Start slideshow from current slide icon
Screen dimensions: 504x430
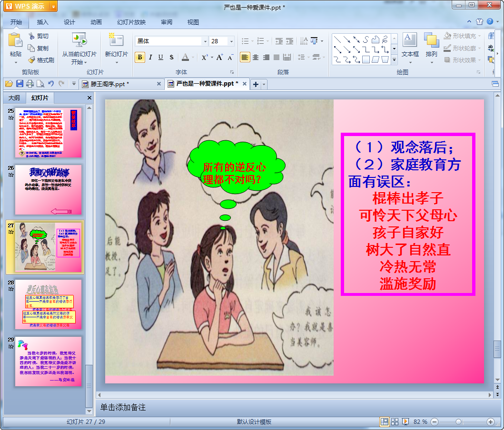coord(79,40)
